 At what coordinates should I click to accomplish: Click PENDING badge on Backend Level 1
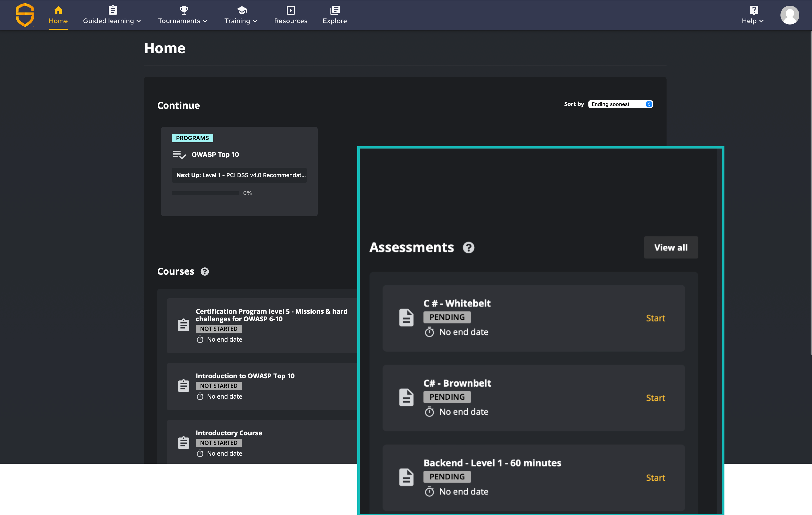point(447,477)
